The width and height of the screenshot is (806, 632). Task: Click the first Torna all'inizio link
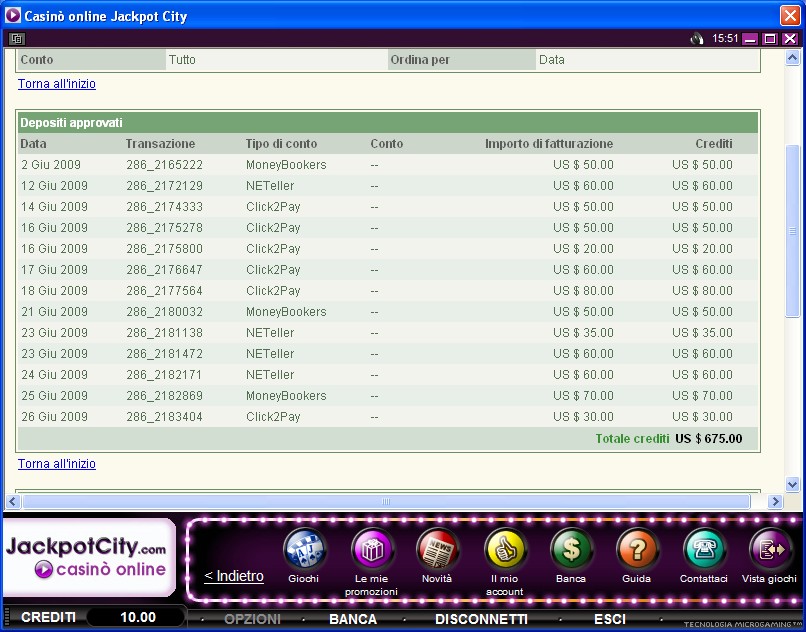coord(57,83)
